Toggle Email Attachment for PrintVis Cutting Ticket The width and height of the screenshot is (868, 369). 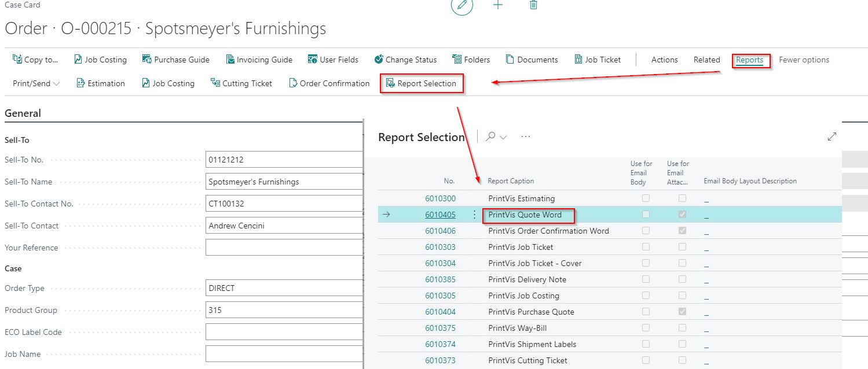(x=682, y=360)
